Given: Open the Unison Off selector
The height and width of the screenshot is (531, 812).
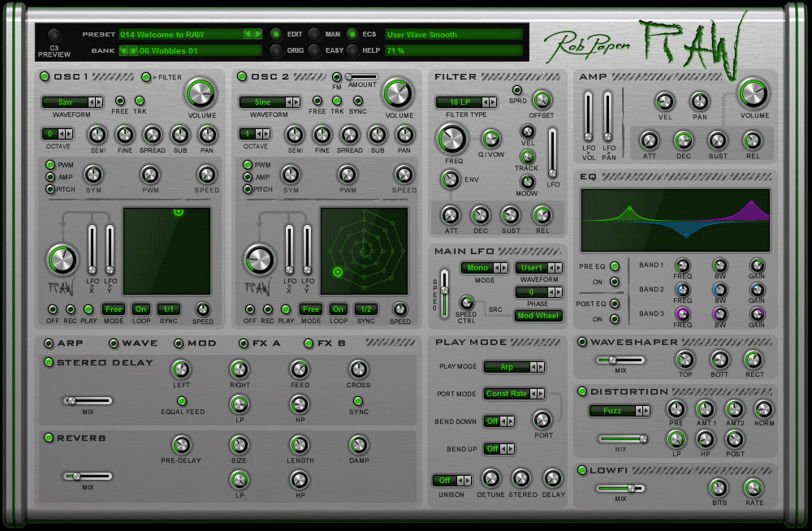Looking at the screenshot, I should pyautogui.click(x=451, y=480).
